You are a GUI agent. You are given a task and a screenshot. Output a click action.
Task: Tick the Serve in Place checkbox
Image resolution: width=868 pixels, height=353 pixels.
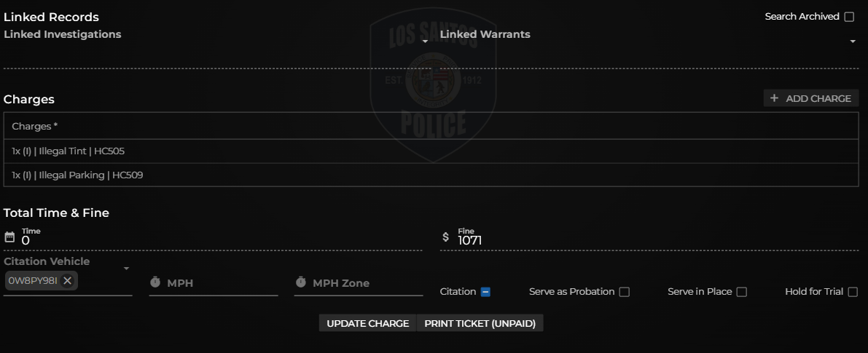coord(742,292)
